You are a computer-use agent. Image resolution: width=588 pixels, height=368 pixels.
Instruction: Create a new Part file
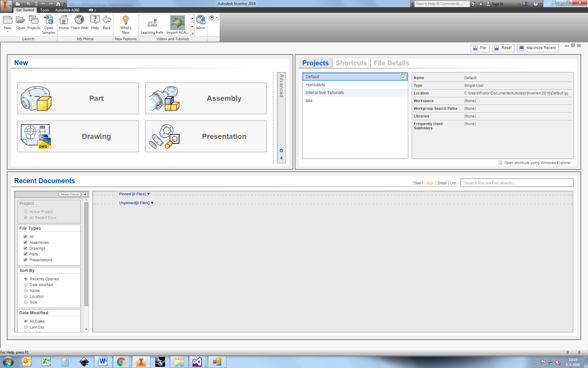[78, 98]
